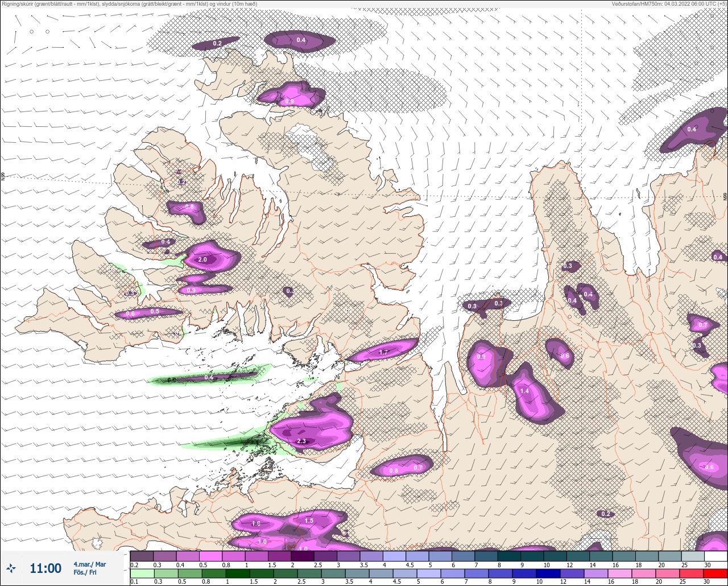This screenshot has height=586, width=728.
Task: Click the 2.0 snowfall value on the map
Action: tap(202, 259)
